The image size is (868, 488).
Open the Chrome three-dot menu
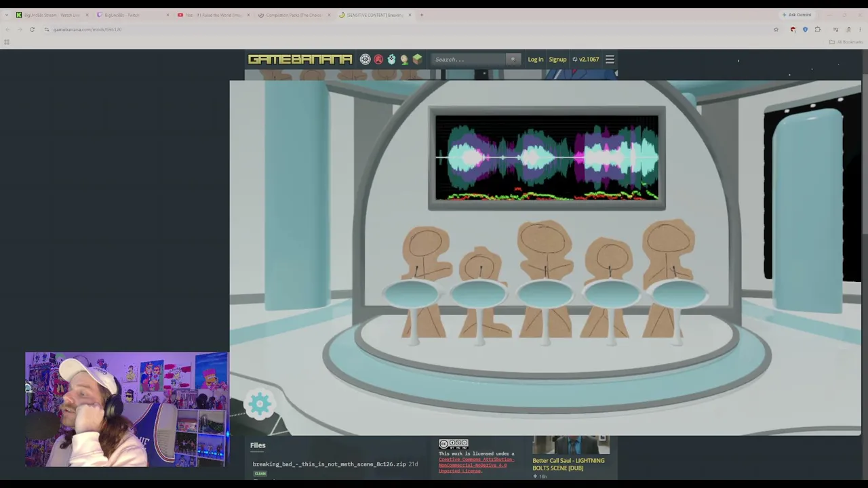(860, 30)
